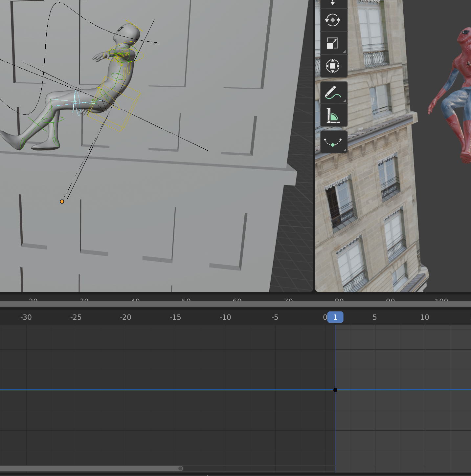Activate the Annotate pencil tool
This screenshot has height=476, width=471.
click(333, 93)
